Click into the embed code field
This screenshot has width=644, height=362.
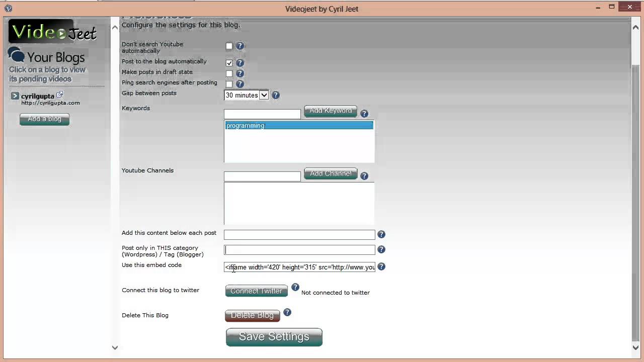[x=299, y=267]
